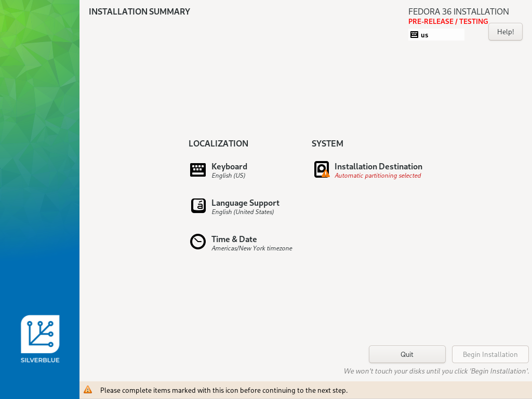
Task: Click the LOCALIZATION section heading
Action: (x=219, y=143)
